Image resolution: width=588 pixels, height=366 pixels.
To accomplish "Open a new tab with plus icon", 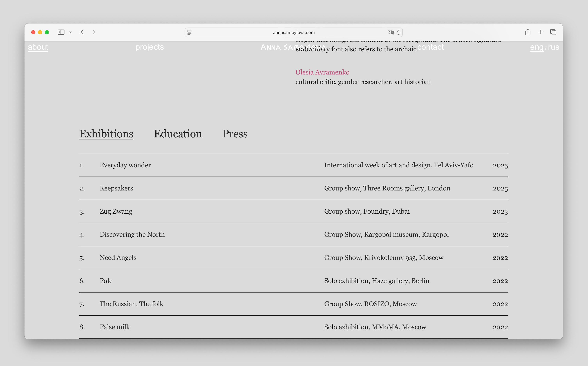I will [540, 32].
